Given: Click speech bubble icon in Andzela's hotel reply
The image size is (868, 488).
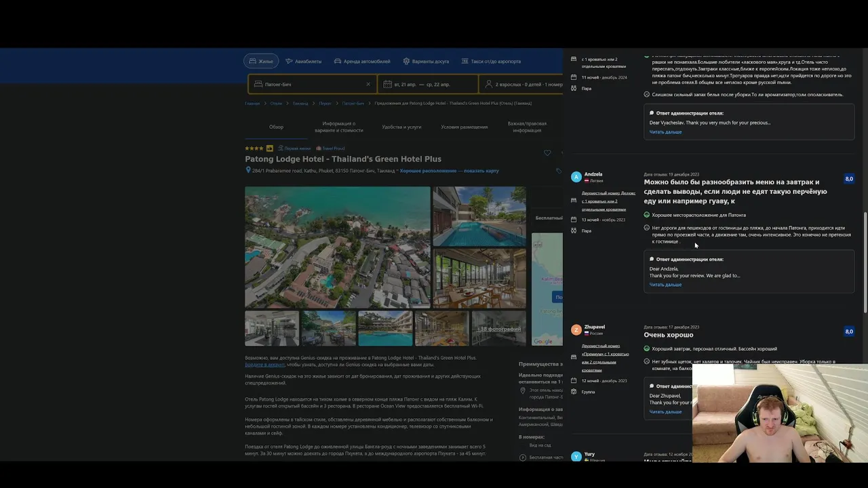Looking at the screenshot, I should [x=652, y=259].
